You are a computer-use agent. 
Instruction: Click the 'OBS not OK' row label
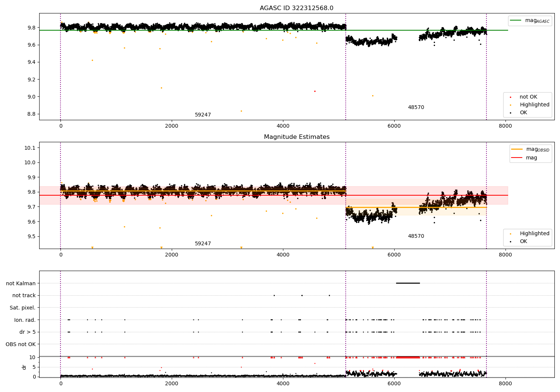coord(21,344)
